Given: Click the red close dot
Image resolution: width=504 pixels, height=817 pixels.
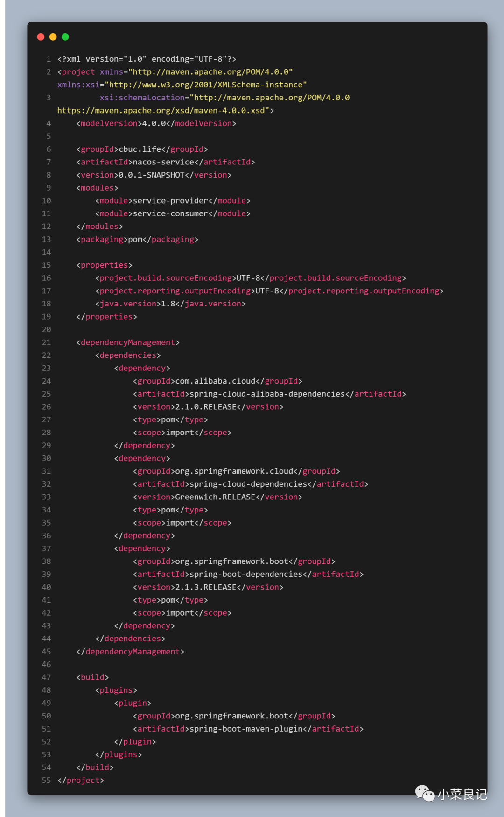Looking at the screenshot, I should click(41, 37).
